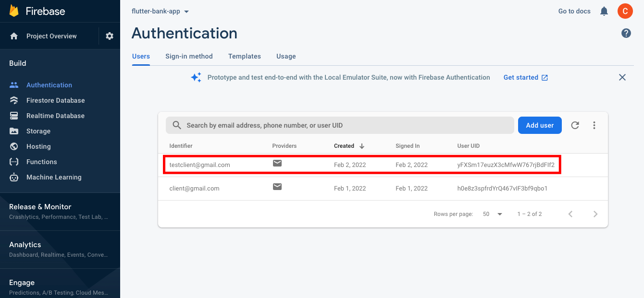Go to the previous page arrow
Image resolution: width=644 pixels, height=298 pixels.
pos(570,214)
